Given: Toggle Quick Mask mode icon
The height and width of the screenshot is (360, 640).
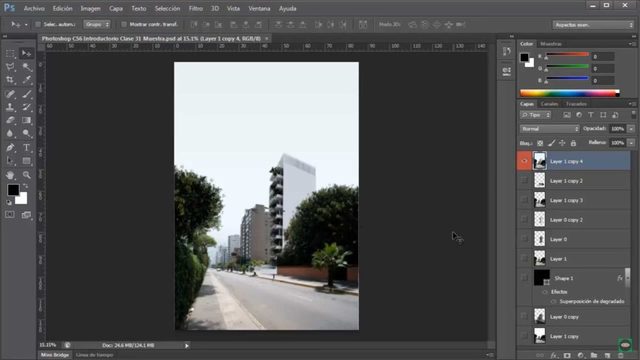Looking at the screenshot, I should [10, 215].
